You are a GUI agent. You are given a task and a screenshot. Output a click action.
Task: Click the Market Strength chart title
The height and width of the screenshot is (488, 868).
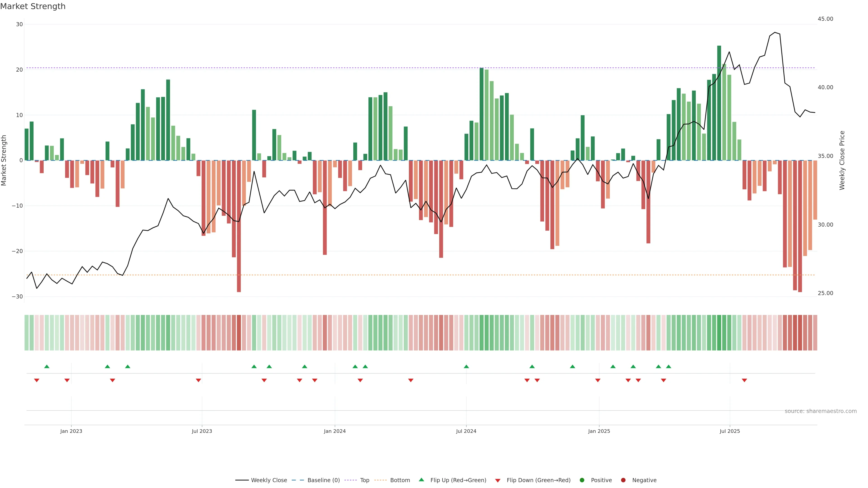pos(33,6)
